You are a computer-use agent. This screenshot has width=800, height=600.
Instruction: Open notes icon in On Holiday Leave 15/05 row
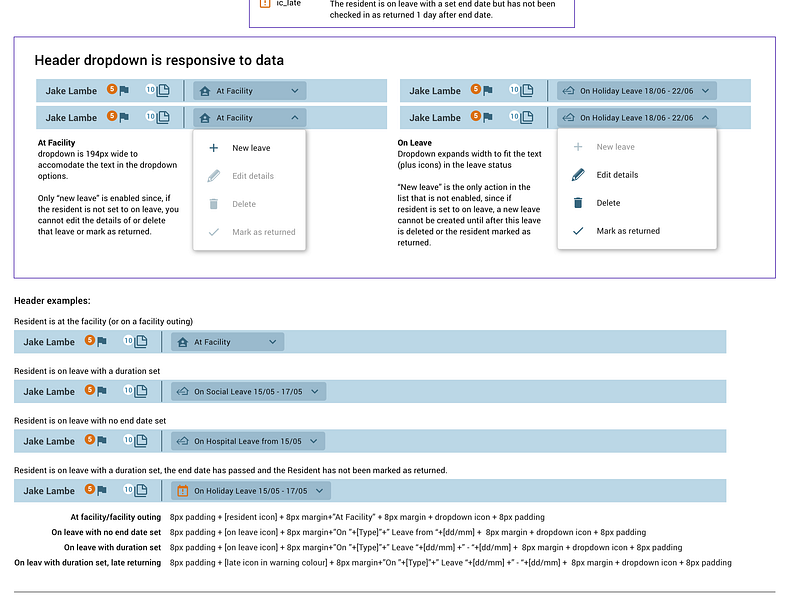click(x=141, y=490)
